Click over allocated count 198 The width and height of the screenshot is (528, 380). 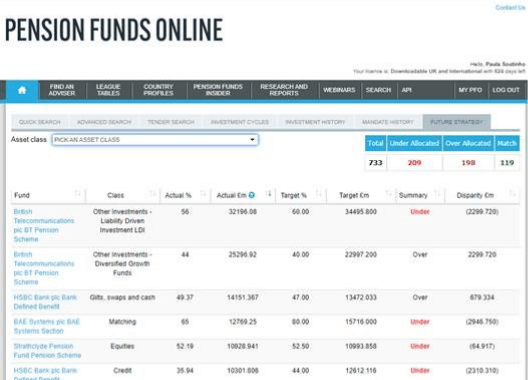(468, 163)
